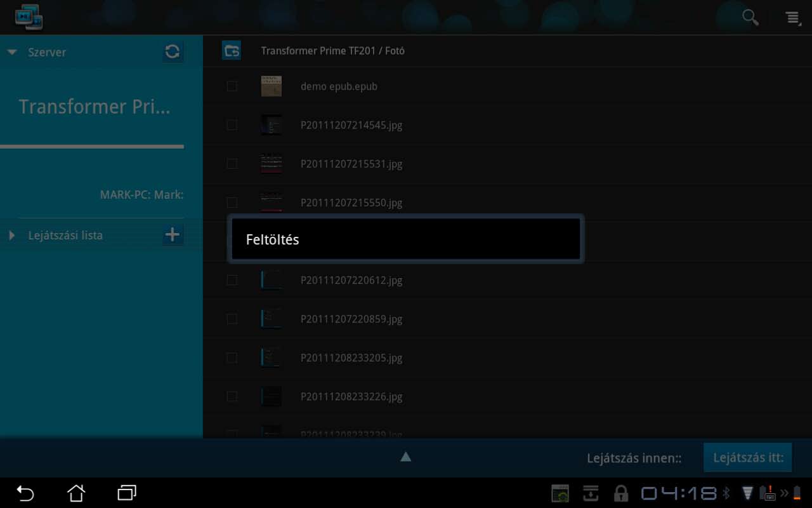Image resolution: width=812 pixels, height=508 pixels.
Task: Open the MyNet app icon
Action: [x=29, y=17]
